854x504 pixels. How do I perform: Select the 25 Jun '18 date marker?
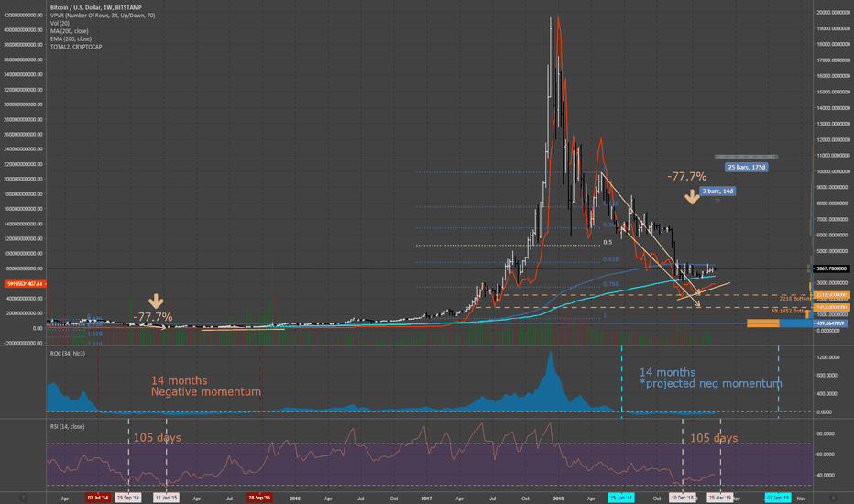point(621,498)
